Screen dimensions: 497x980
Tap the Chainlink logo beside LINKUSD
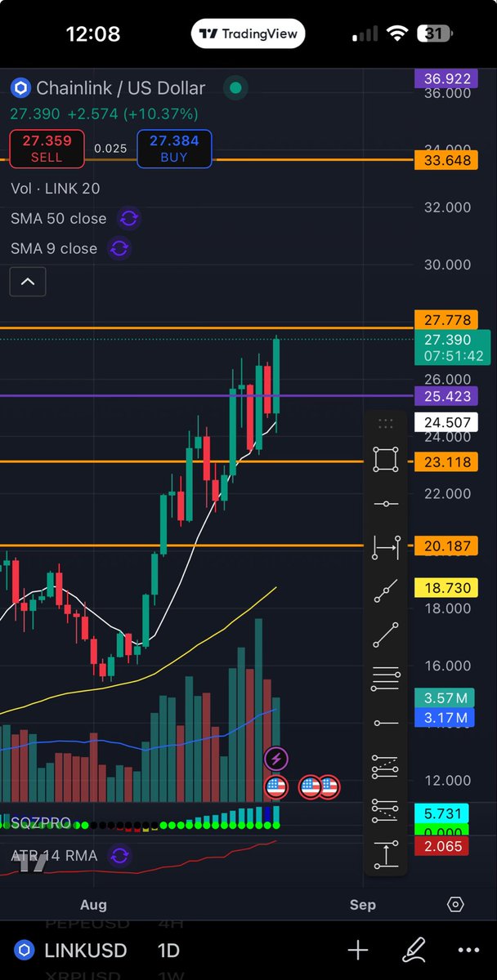click(x=25, y=951)
